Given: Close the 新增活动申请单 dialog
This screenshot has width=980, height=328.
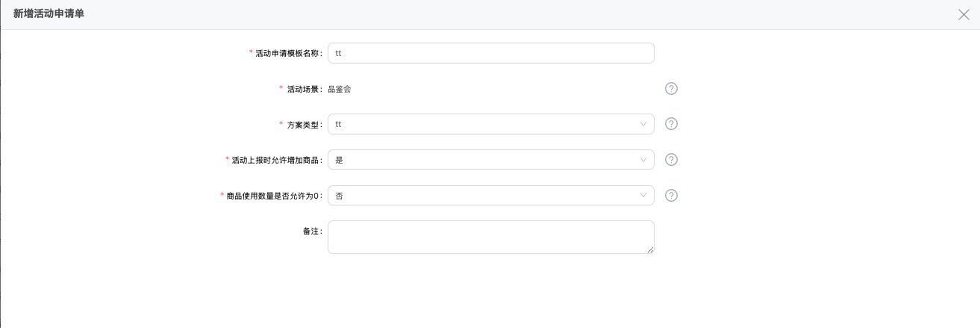Looking at the screenshot, I should tap(964, 14).
